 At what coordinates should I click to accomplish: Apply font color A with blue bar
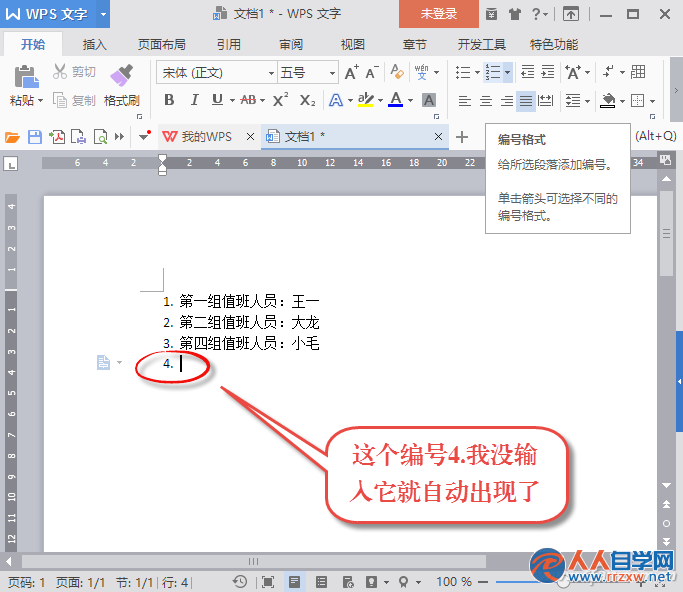[396, 100]
